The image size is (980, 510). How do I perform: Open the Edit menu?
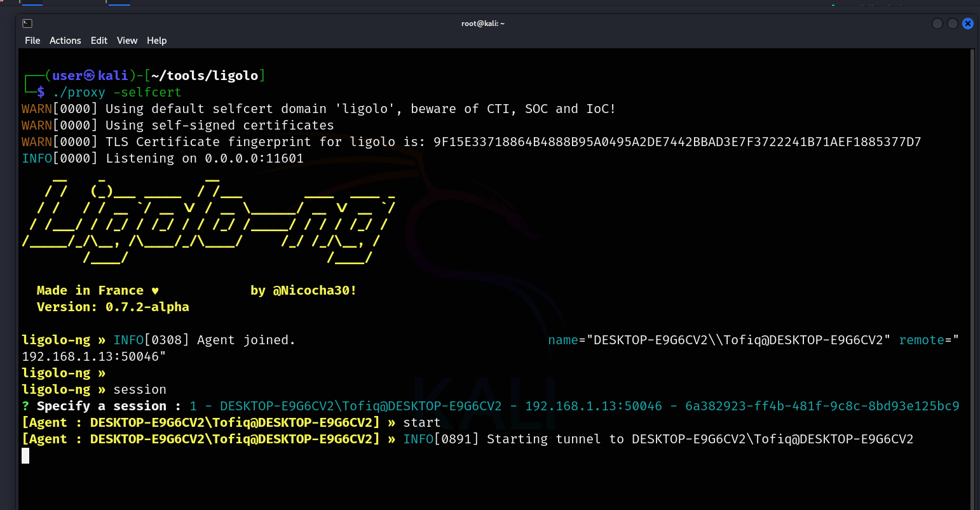coord(99,41)
